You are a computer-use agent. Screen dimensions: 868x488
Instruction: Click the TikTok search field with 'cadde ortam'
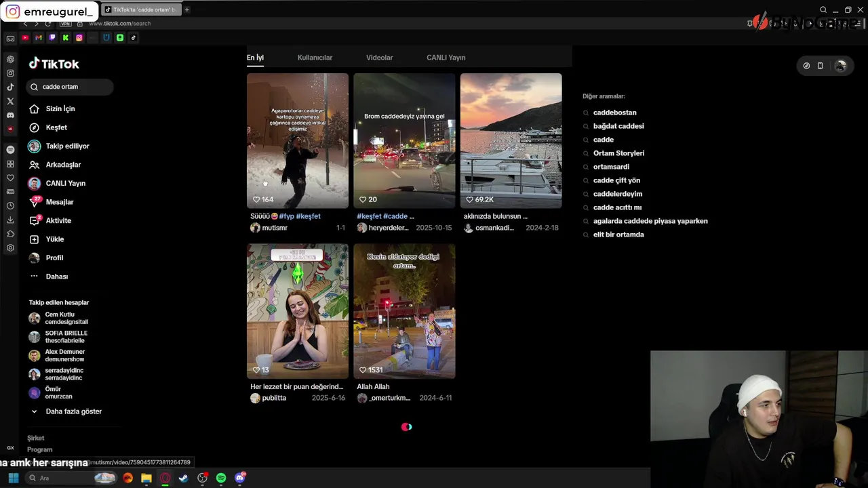(x=70, y=87)
